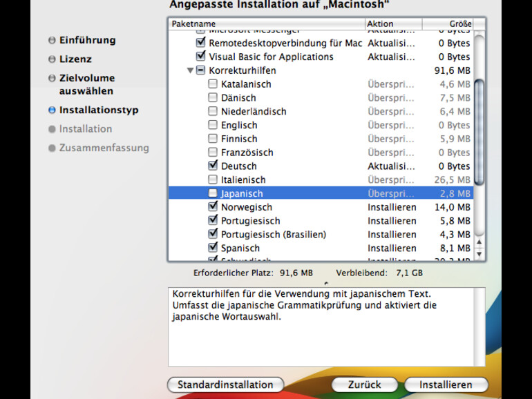Uncheck Remotedesktopverbindung für Mac checkbox
Screen dimensions: 532x399
(201, 42)
